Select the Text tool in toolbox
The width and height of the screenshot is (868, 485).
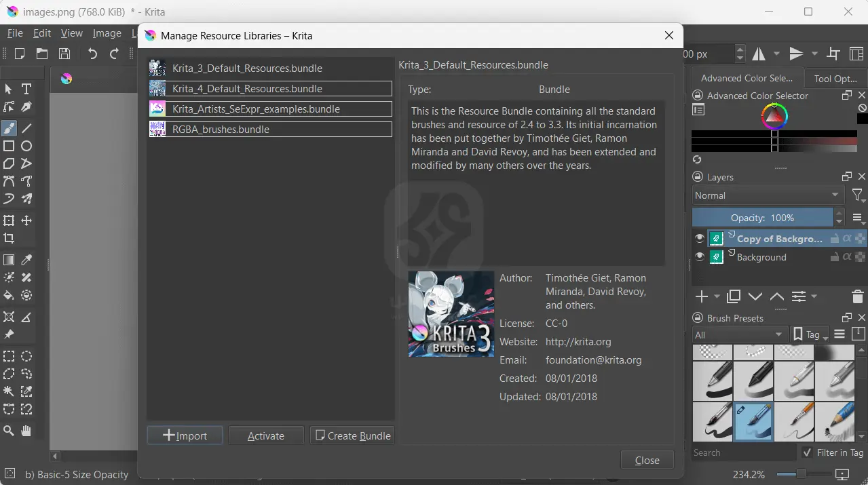click(x=26, y=89)
